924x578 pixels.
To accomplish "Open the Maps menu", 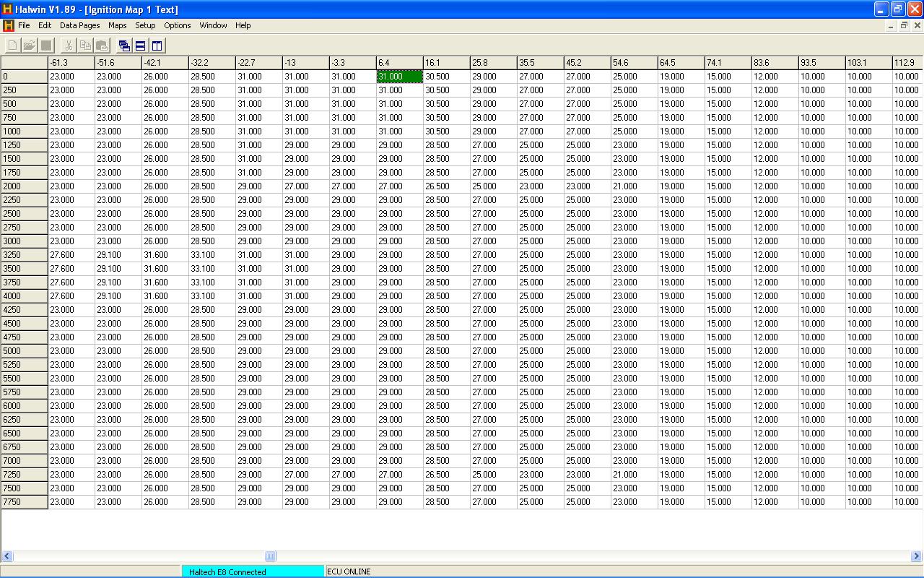I will (118, 25).
